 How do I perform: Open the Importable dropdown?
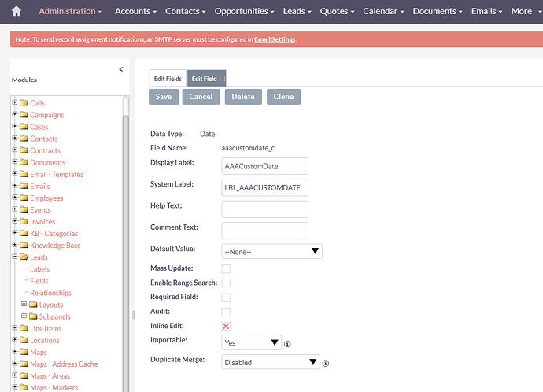click(251, 342)
